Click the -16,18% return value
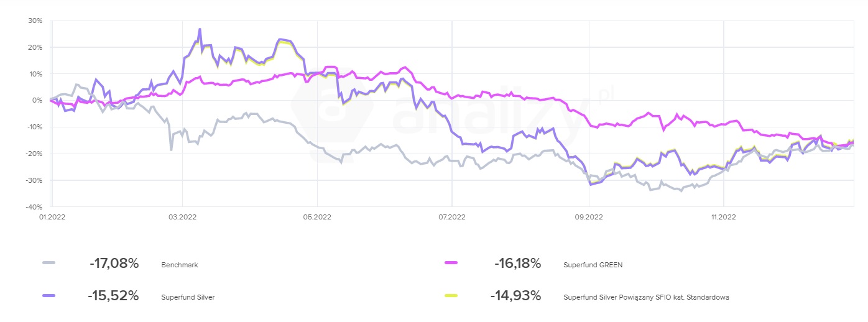 (x=517, y=264)
